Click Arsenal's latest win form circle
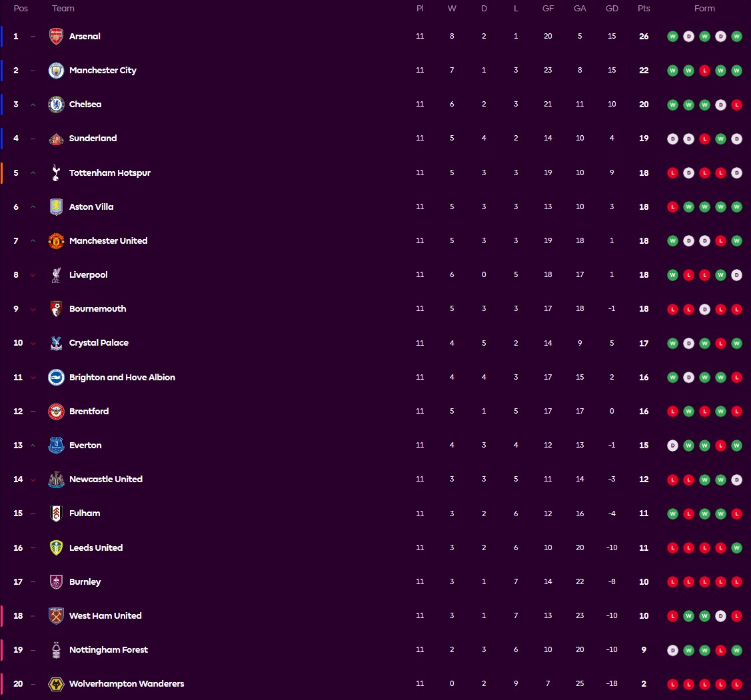The height and width of the screenshot is (700, 751). 736,37
